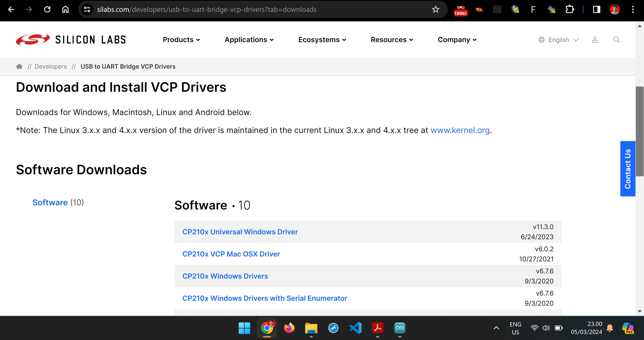Open the Chrome profile avatar
This screenshot has height=340, width=644.
[615, 10]
